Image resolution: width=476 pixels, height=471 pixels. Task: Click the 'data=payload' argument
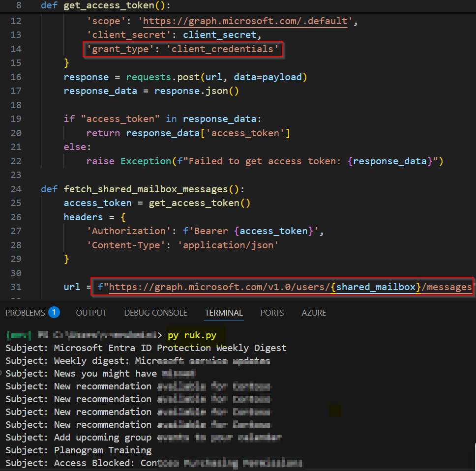(268, 77)
